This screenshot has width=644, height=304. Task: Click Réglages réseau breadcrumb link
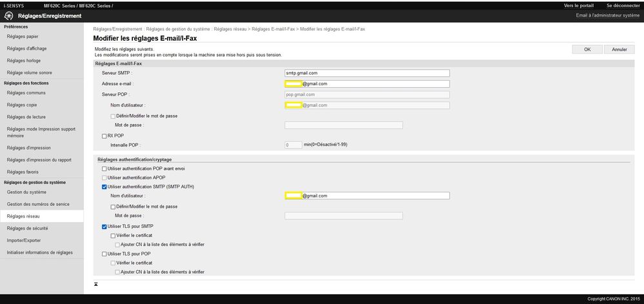pos(230,29)
